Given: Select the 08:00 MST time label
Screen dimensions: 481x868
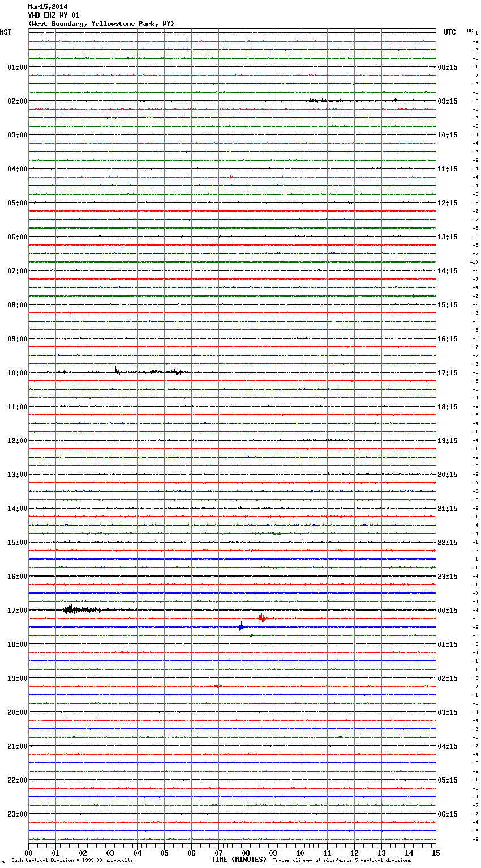Looking at the screenshot, I should (x=18, y=305).
